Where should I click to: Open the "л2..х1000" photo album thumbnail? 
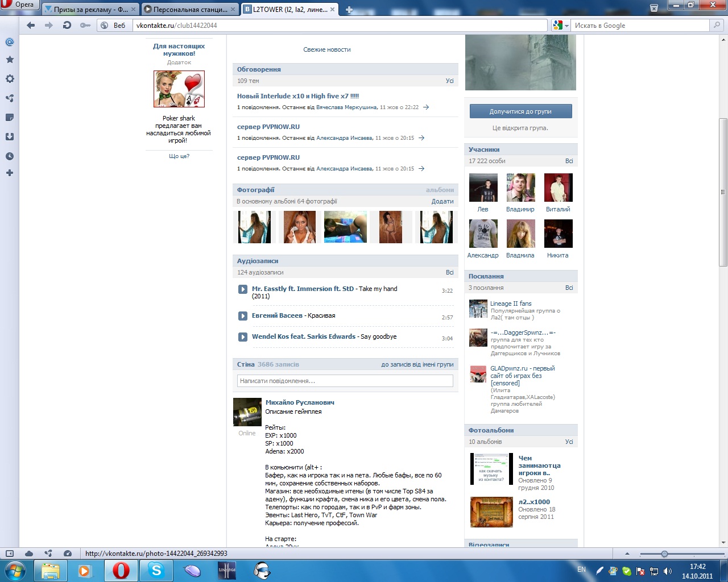(x=492, y=512)
